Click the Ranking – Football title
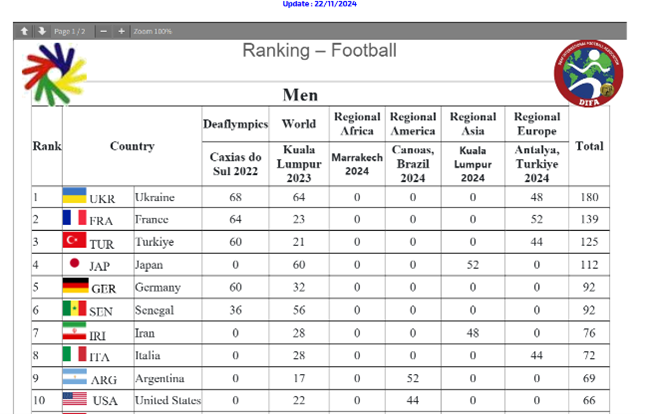 coord(319,50)
